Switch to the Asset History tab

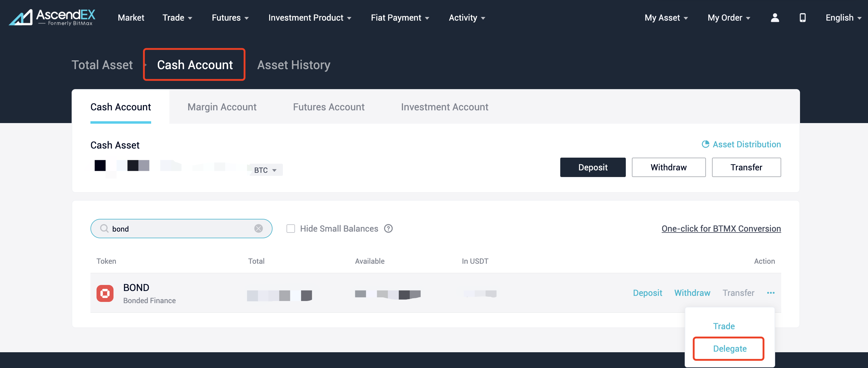(293, 65)
